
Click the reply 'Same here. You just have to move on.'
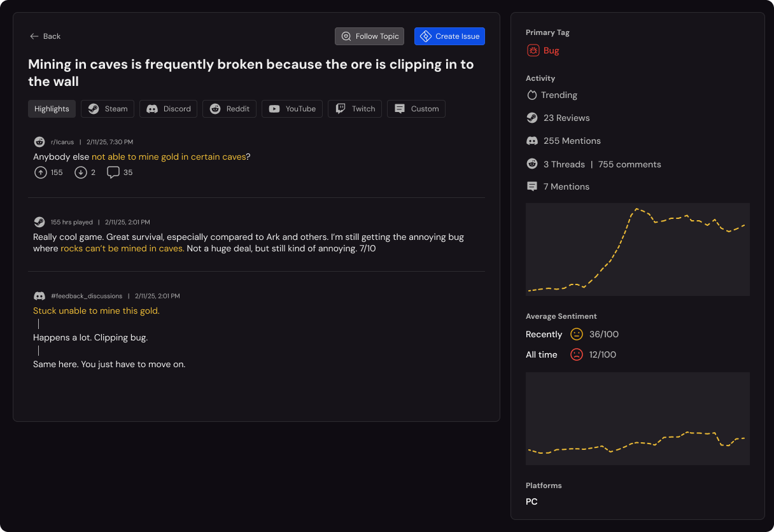point(109,364)
